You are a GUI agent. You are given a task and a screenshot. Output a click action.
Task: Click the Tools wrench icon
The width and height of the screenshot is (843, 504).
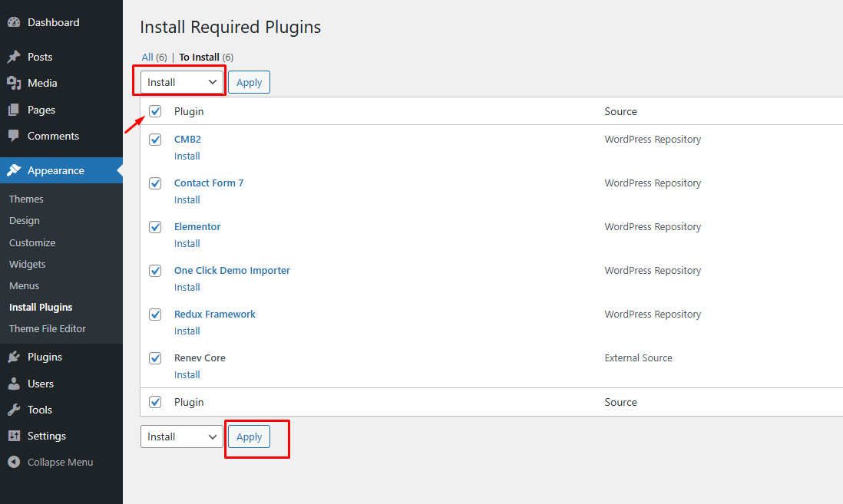(14, 410)
